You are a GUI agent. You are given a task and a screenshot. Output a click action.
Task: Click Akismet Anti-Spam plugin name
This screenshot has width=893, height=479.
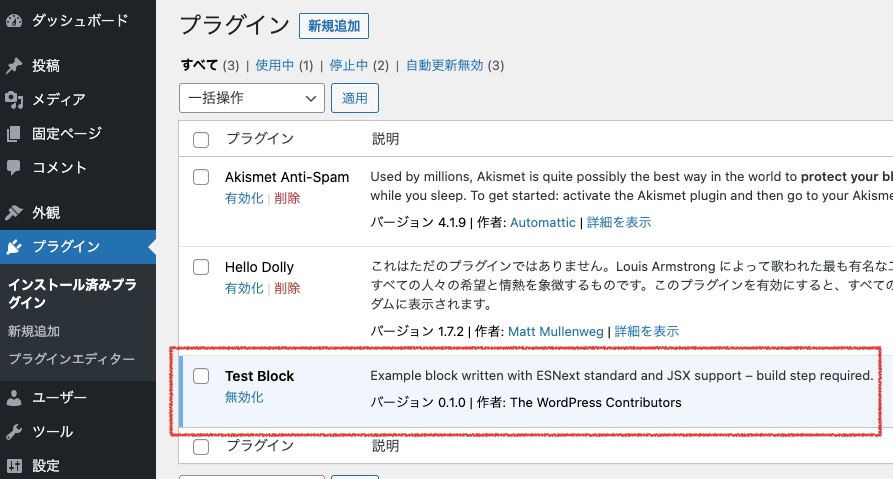pyautogui.click(x=287, y=177)
